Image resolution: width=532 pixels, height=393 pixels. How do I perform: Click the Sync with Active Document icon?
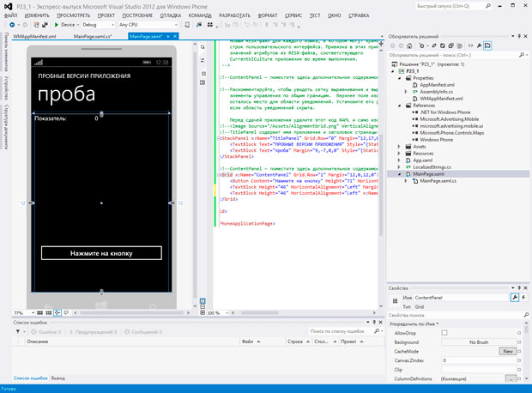(434, 45)
